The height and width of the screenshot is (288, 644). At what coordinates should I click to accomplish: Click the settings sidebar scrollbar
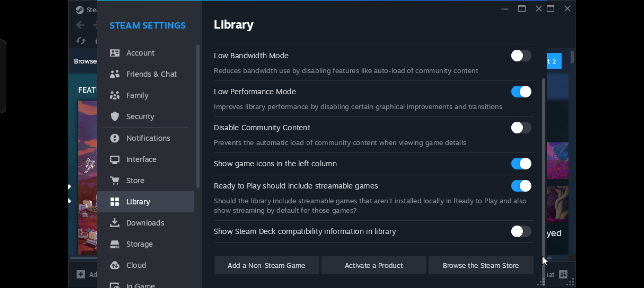point(198,116)
